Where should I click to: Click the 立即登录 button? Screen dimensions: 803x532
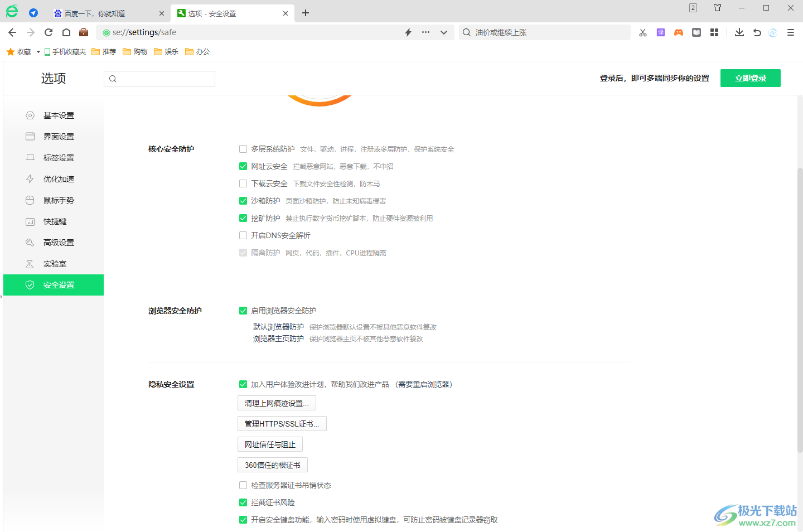coord(751,78)
